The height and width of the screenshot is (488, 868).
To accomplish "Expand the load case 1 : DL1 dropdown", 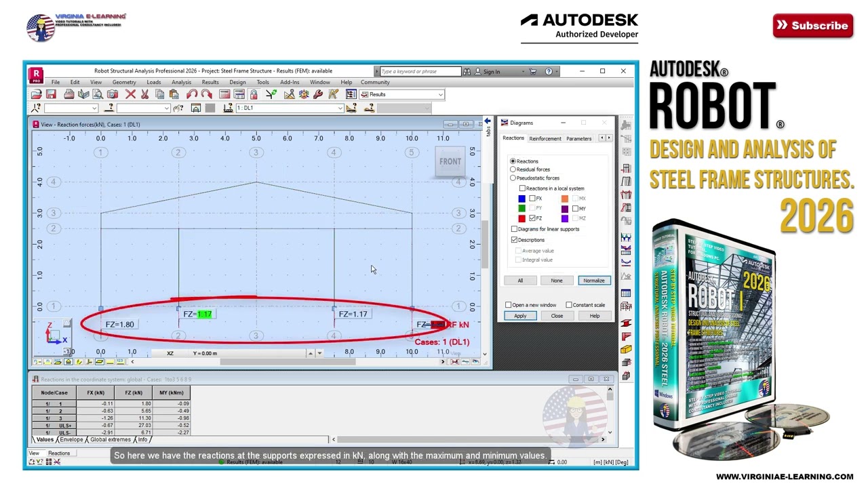I will (x=340, y=108).
